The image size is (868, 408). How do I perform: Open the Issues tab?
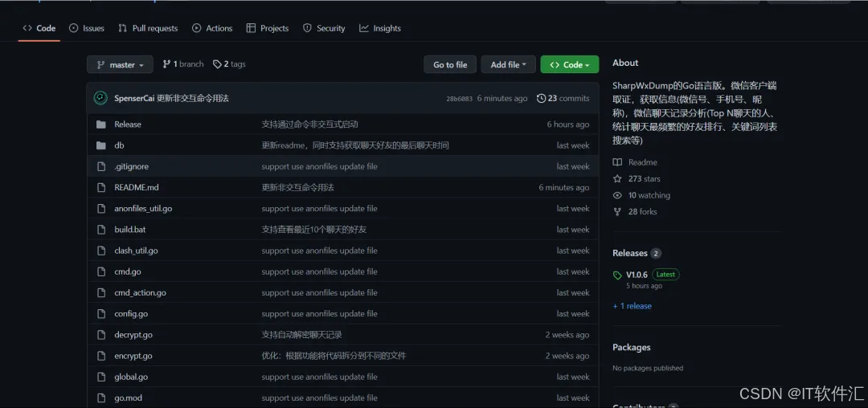[86, 28]
